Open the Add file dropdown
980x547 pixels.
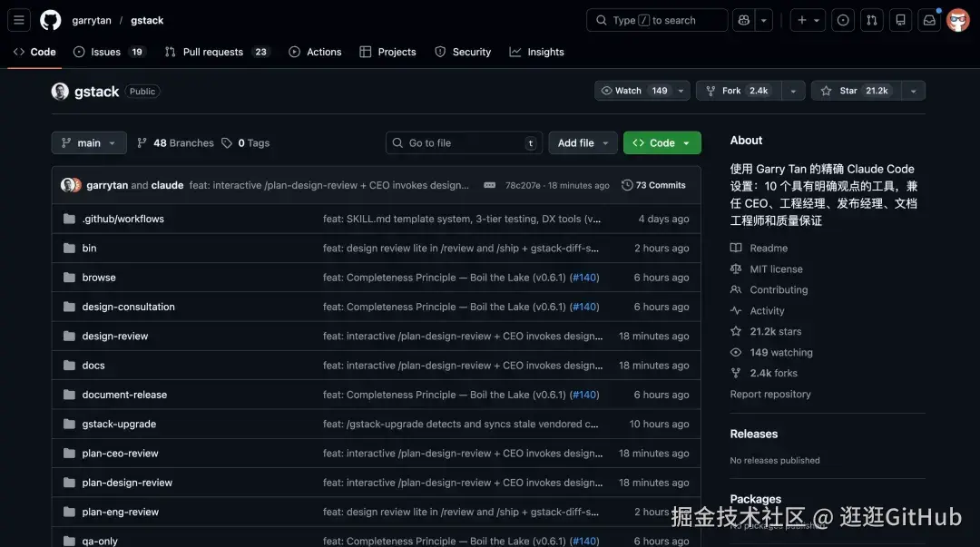[x=583, y=142]
